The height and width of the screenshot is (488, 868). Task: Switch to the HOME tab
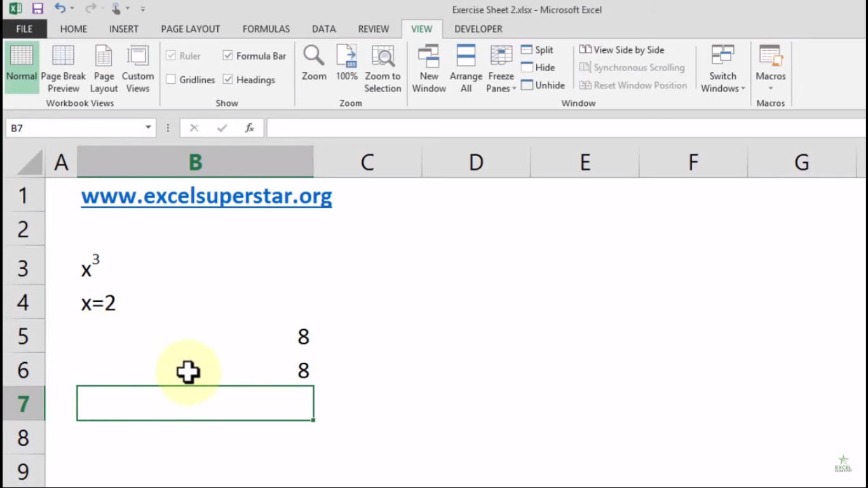click(74, 29)
